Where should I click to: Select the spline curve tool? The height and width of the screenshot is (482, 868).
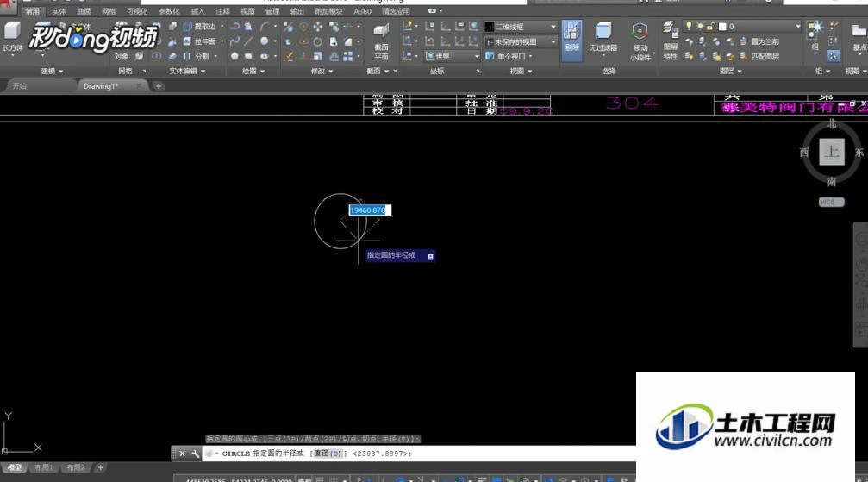234,41
